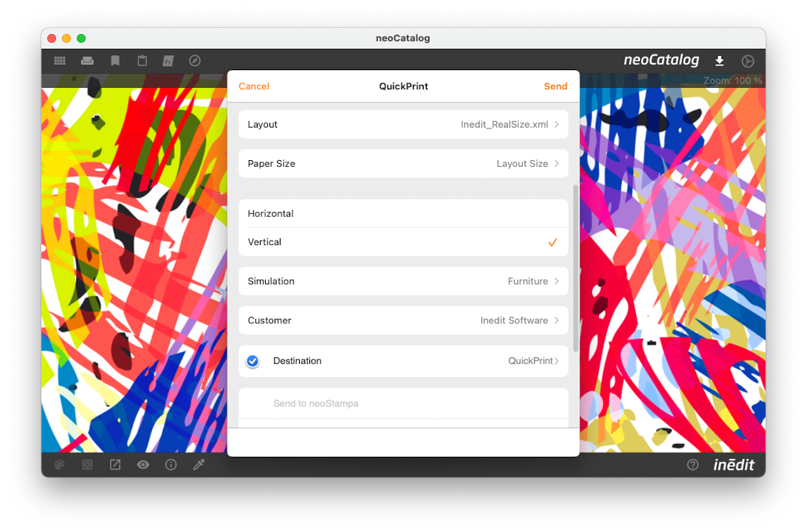
Task: Open the Simulation Furniture selector
Action: [403, 281]
